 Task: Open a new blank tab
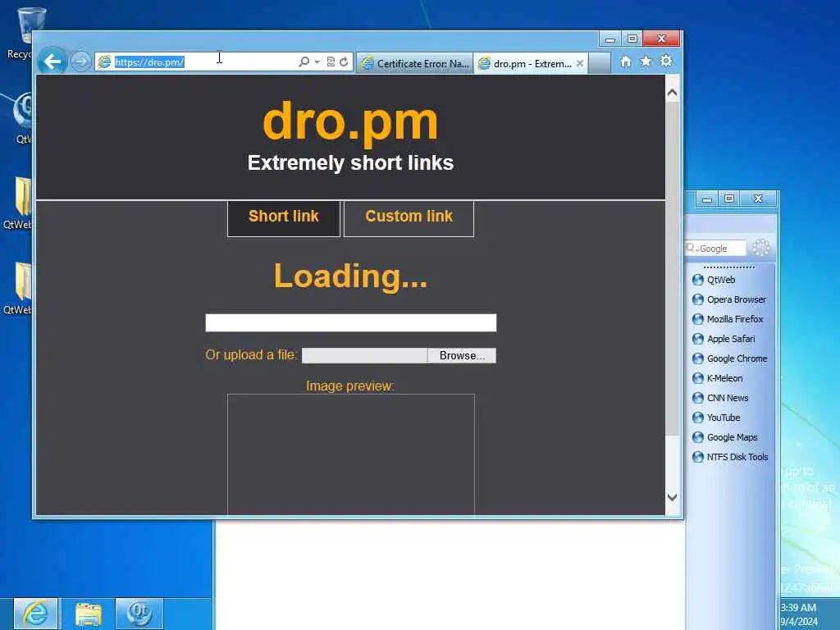pos(600,63)
